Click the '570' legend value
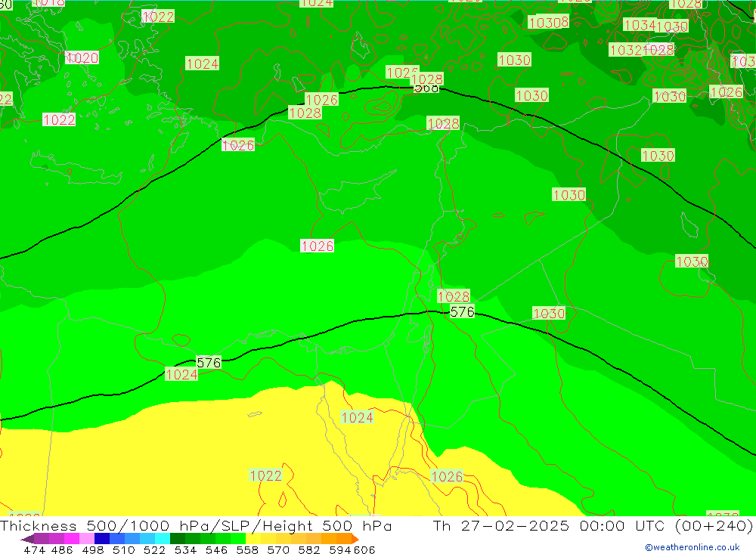Screen dimensions: 756x554 pyautogui.click(x=278, y=549)
